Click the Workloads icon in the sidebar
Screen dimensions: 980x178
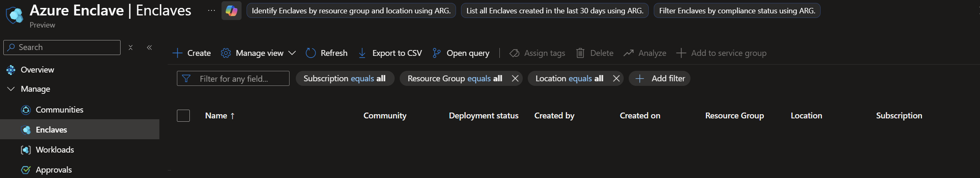click(x=26, y=150)
